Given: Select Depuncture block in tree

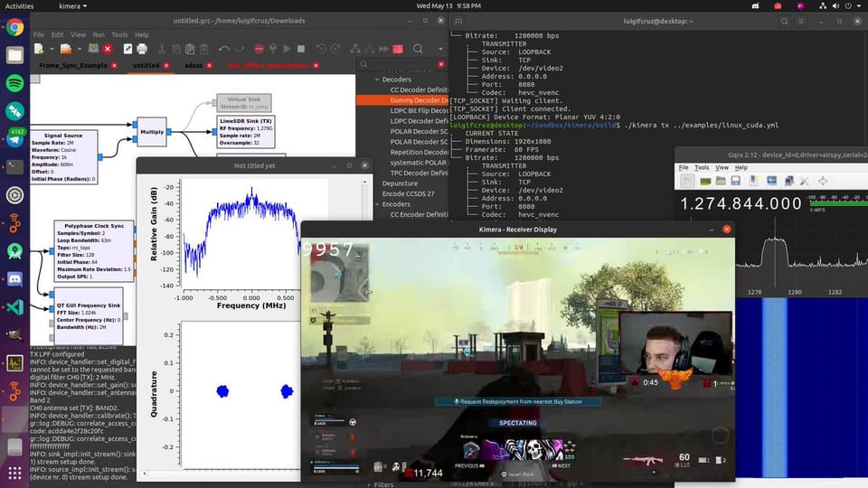Looking at the screenshot, I should pos(400,183).
